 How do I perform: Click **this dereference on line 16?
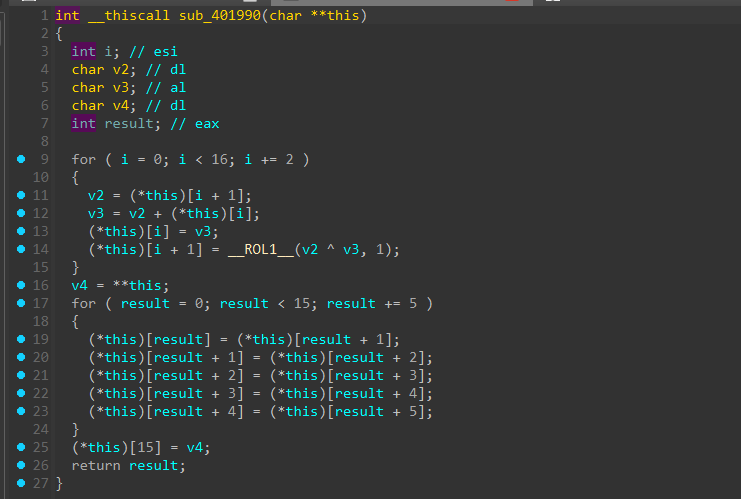(137, 285)
